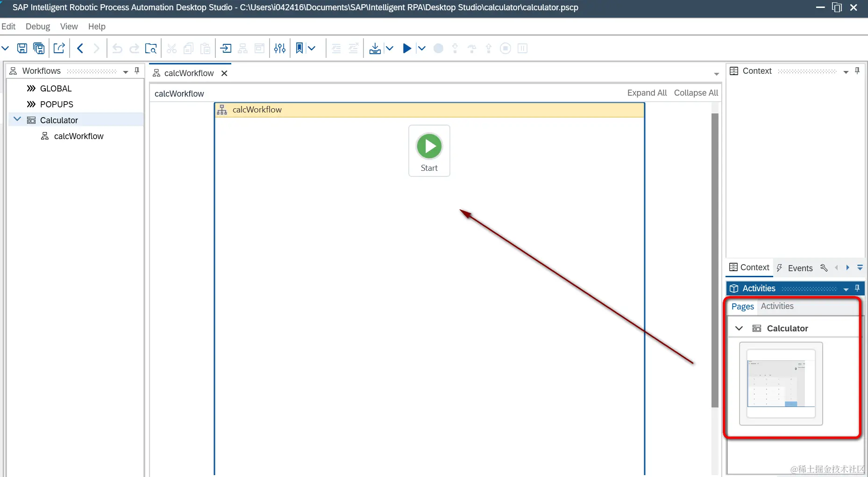Click Expand All in the workflow editor

(647, 93)
